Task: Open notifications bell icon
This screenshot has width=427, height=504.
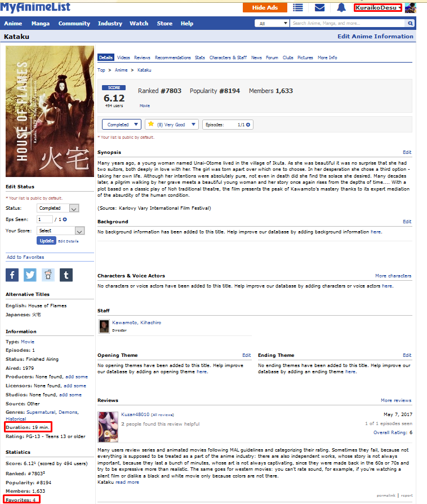Action: (341, 7)
